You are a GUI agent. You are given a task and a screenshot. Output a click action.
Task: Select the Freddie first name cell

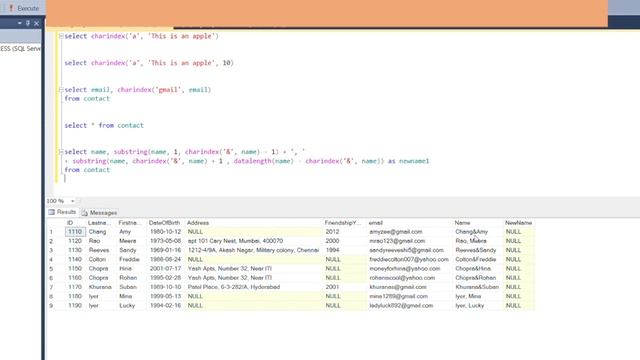[131, 260]
